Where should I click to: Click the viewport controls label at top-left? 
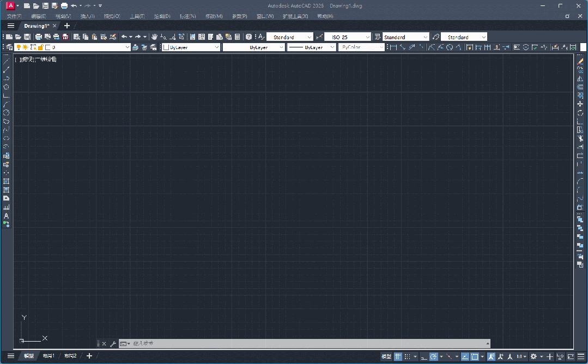(35, 59)
